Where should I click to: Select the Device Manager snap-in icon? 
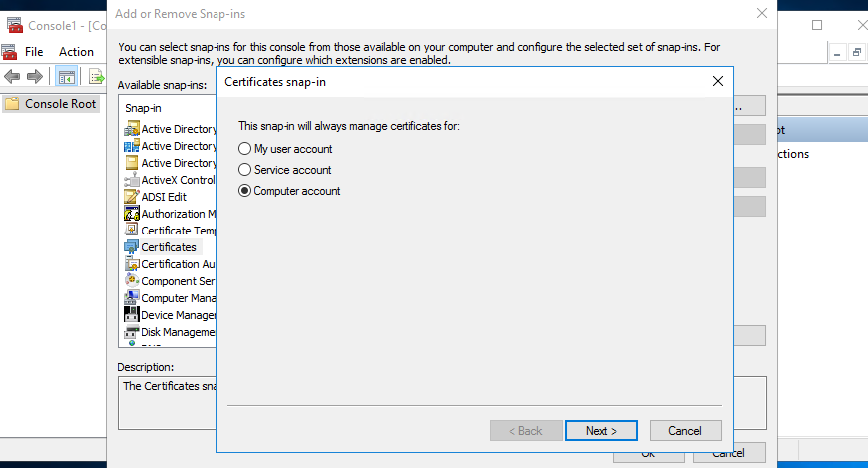[131, 315]
